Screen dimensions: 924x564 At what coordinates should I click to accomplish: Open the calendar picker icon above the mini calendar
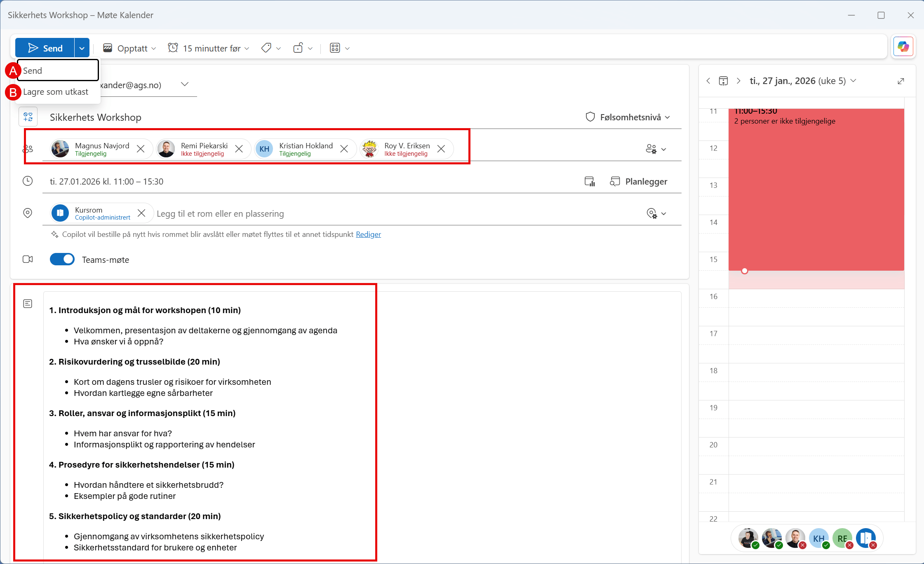click(x=724, y=81)
